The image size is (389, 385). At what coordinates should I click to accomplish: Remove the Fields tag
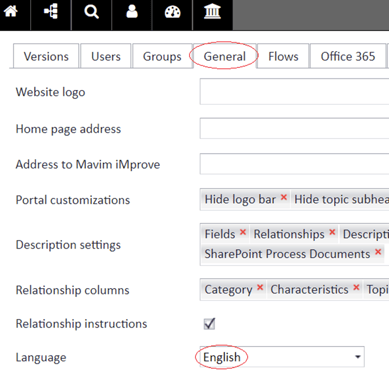click(x=243, y=232)
